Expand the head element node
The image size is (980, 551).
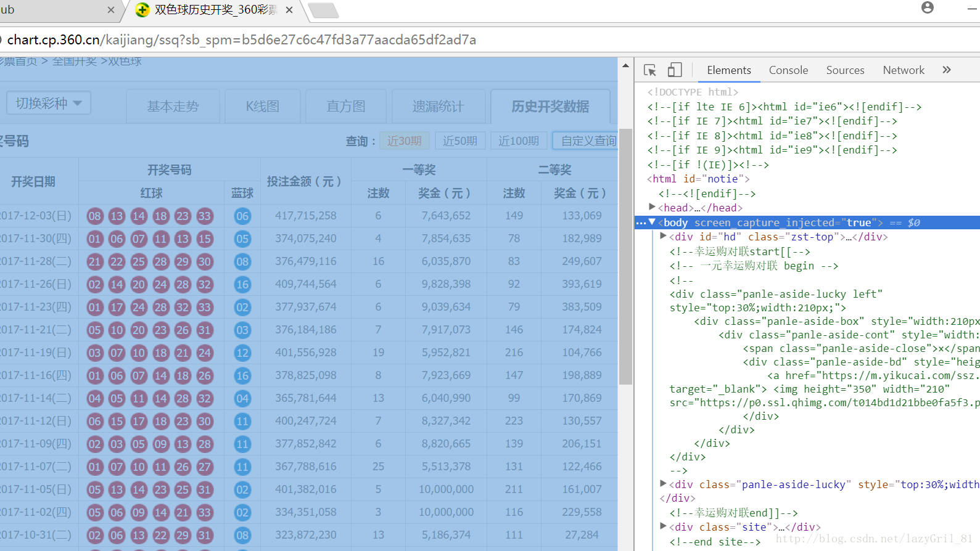click(653, 207)
